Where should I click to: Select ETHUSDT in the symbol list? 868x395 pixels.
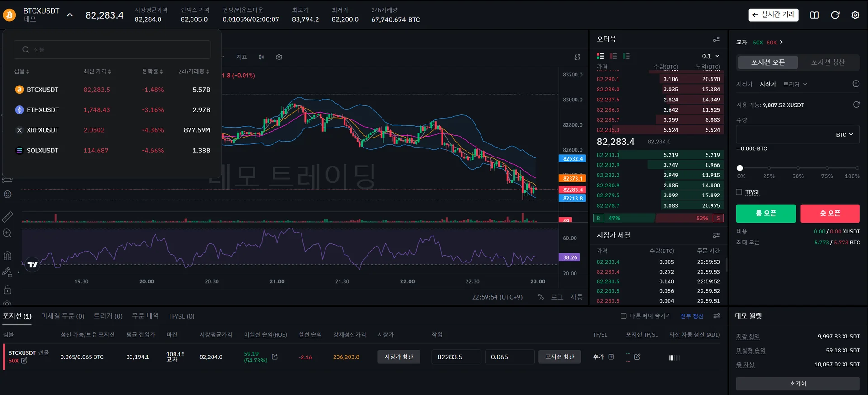pyautogui.click(x=42, y=110)
